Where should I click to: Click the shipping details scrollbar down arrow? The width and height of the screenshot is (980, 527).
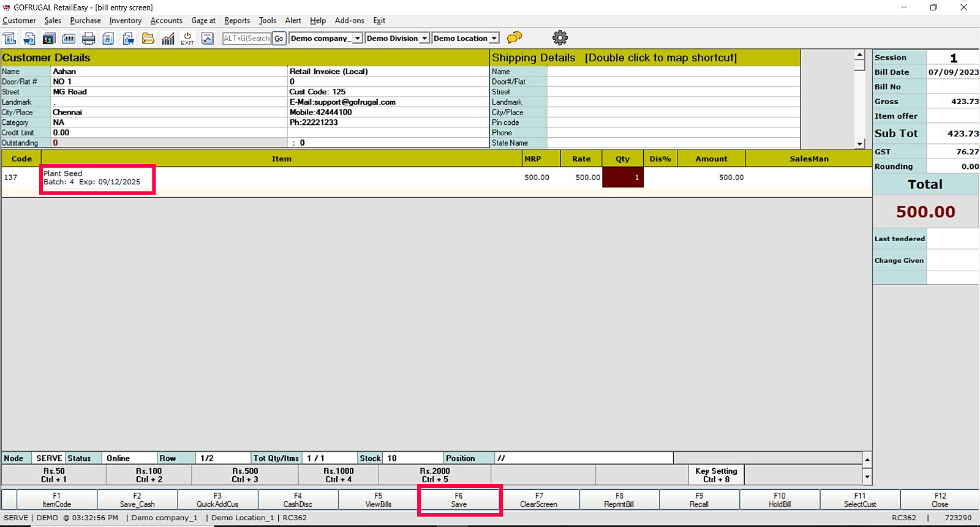click(x=860, y=144)
